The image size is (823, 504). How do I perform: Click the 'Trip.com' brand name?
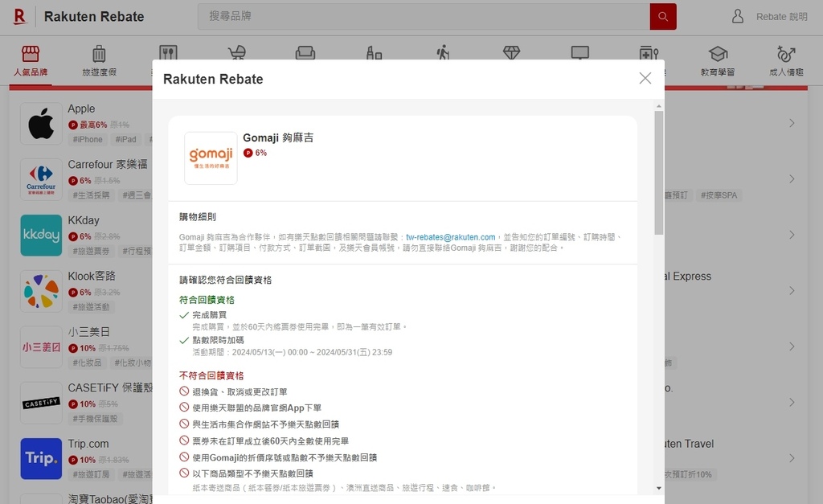pyautogui.click(x=88, y=444)
